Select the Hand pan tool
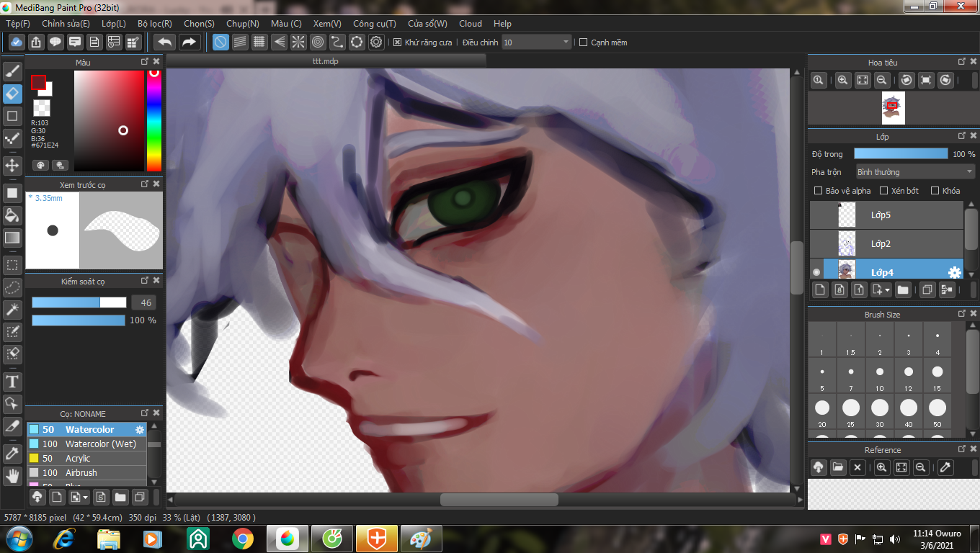This screenshot has height=553, width=980. [12, 476]
